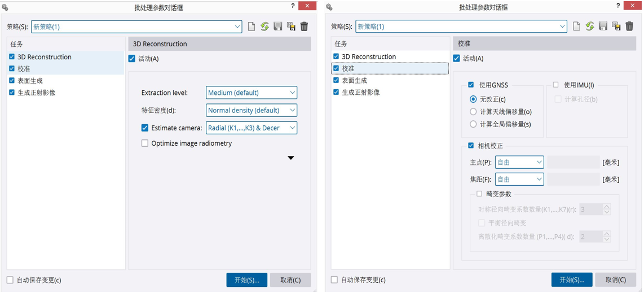Open the Extraction level dropdown
644x293 pixels.
pos(252,93)
